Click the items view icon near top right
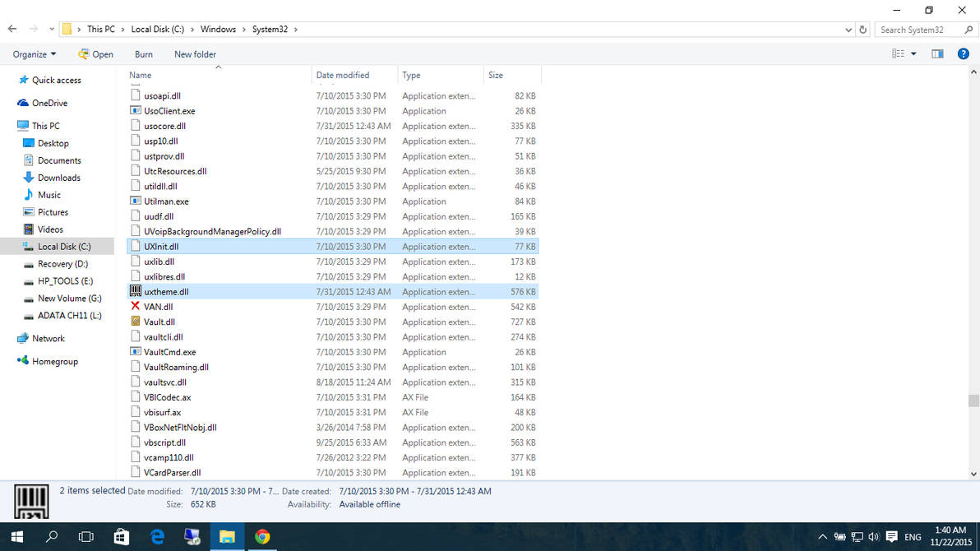 [x=900, y=53]
